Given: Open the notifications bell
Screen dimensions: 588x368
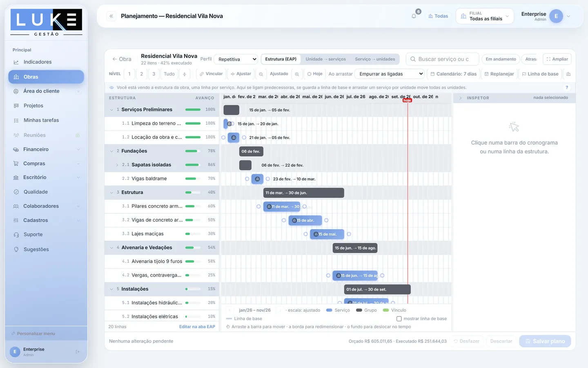Looking at the screenshot, I should point(414,16).
